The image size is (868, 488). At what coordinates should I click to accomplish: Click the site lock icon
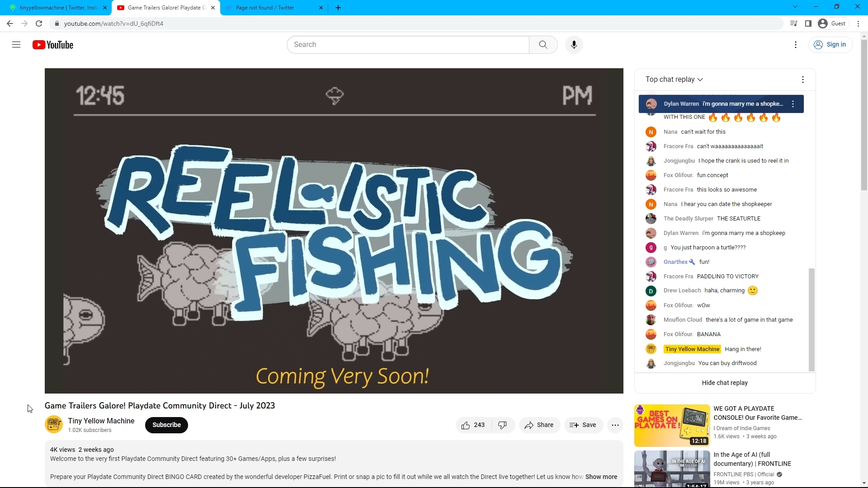[57, 23]
